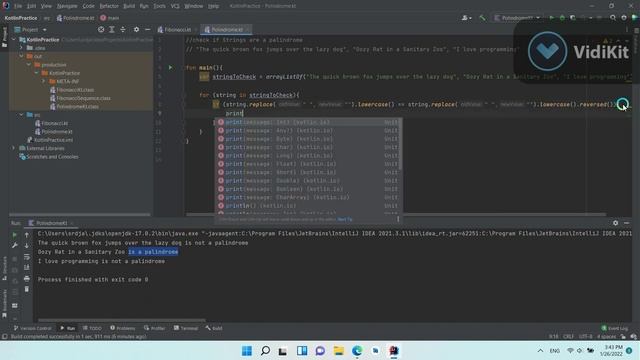Expand all in Project panel

pyautogui.click(x=111, y=29)
